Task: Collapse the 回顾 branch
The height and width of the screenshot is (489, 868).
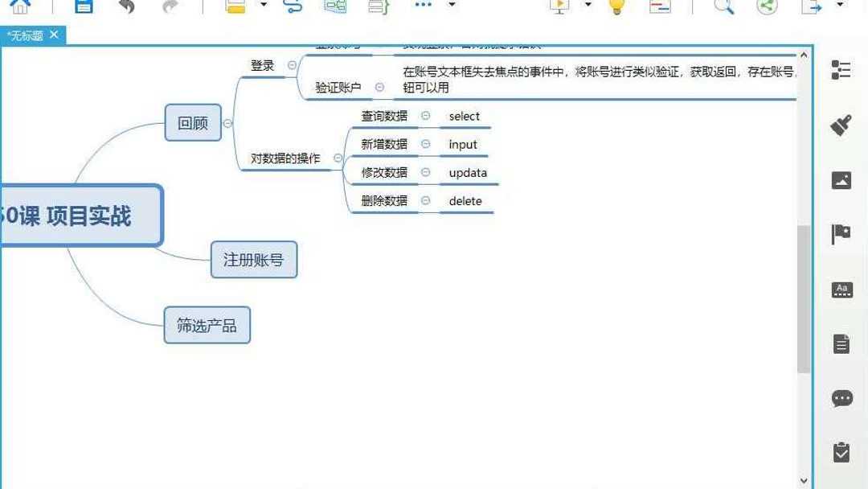Action: coord(229,123)
